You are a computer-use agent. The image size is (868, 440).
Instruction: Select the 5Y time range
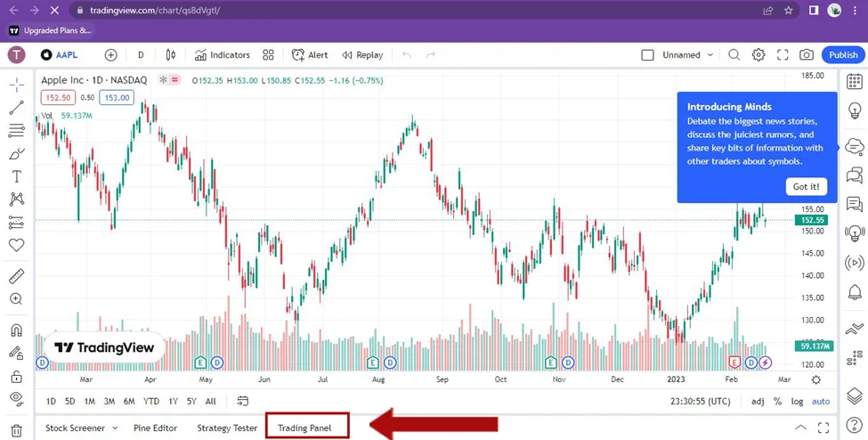click(x=191, y=401)
